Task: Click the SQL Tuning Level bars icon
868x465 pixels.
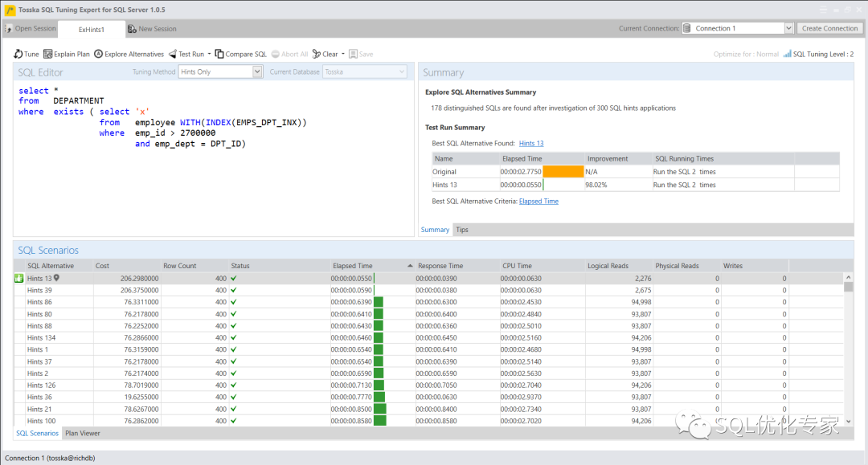Action: coord(787,54)
